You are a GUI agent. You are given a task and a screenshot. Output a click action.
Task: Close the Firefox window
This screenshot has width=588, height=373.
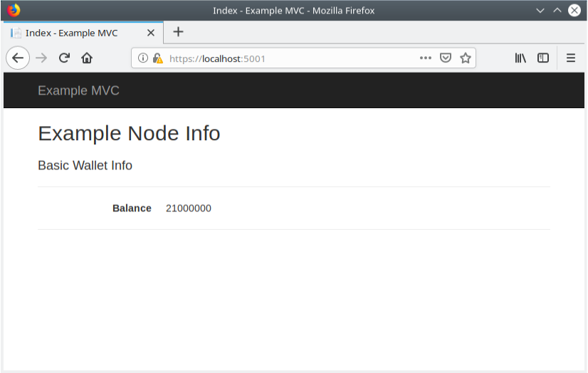(574, 11)
